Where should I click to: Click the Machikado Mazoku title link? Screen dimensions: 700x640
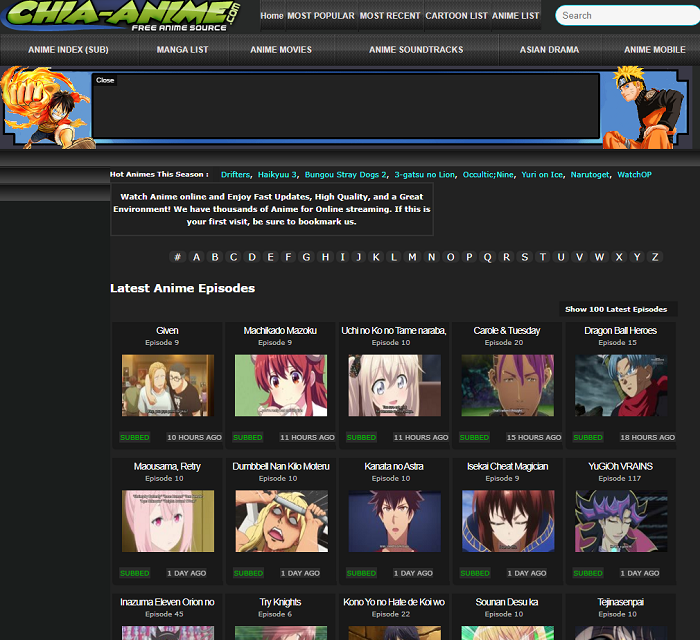coord(280,331)
